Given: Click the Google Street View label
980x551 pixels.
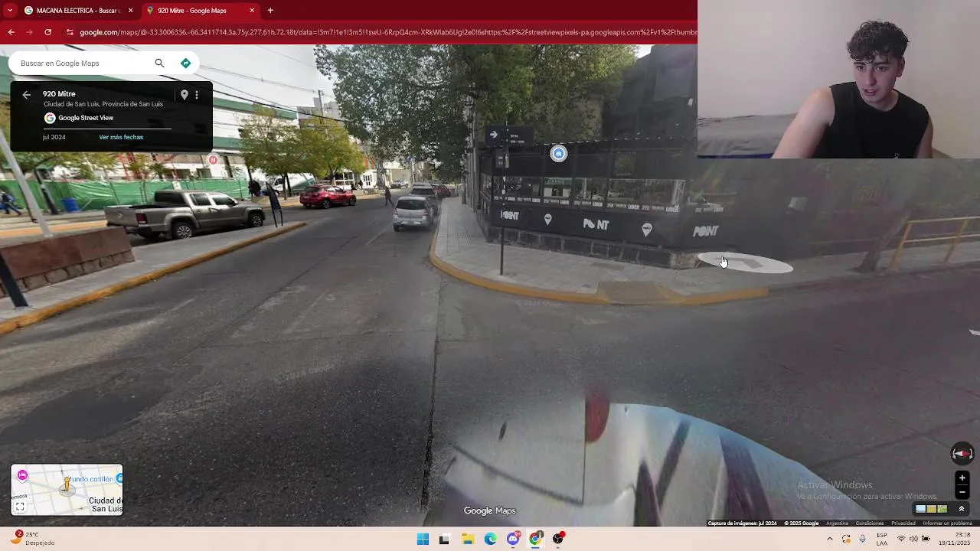Looking at the screenshot, I should (x=86, y=118).
